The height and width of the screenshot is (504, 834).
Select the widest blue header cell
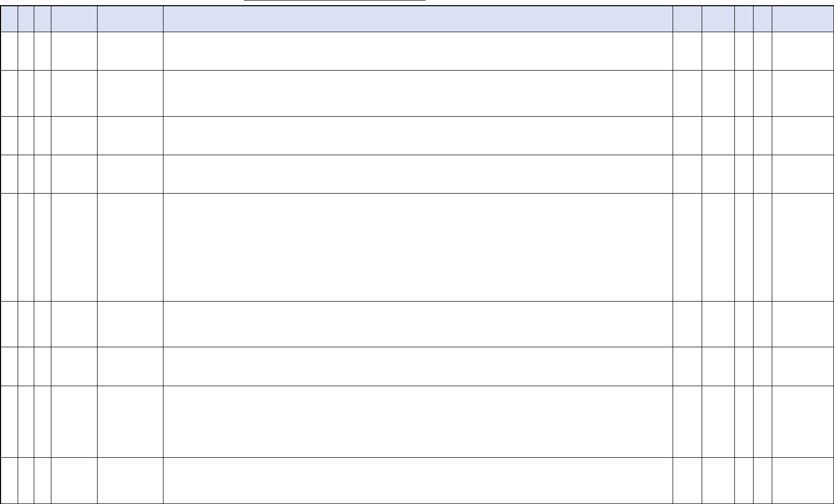[x=418, y=19]
